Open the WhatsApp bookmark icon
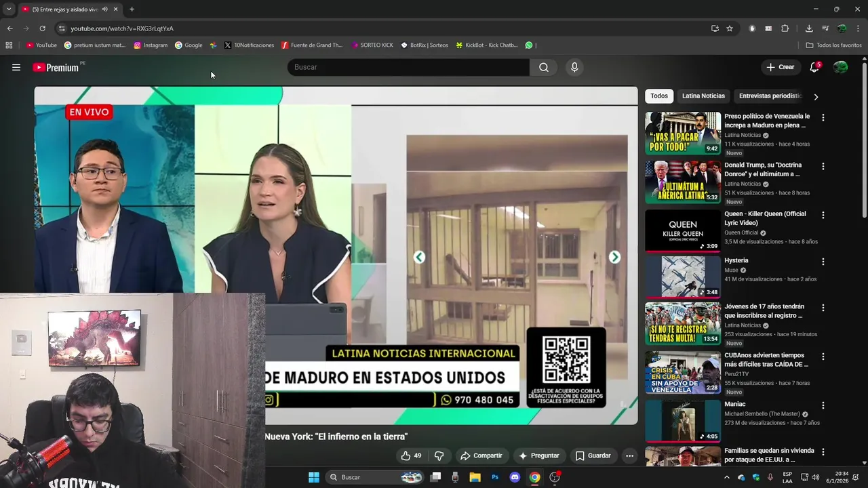The image size is (868, 488). tap(529, 45)
